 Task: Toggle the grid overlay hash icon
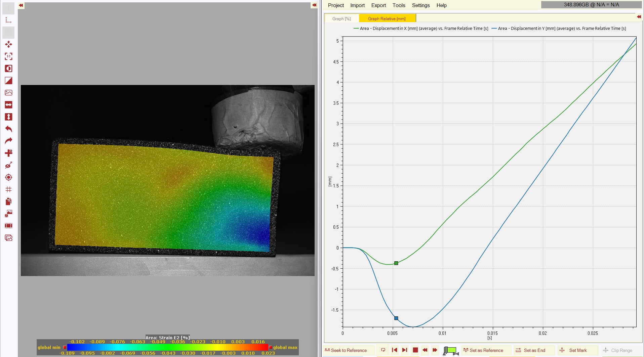point(8,189)
